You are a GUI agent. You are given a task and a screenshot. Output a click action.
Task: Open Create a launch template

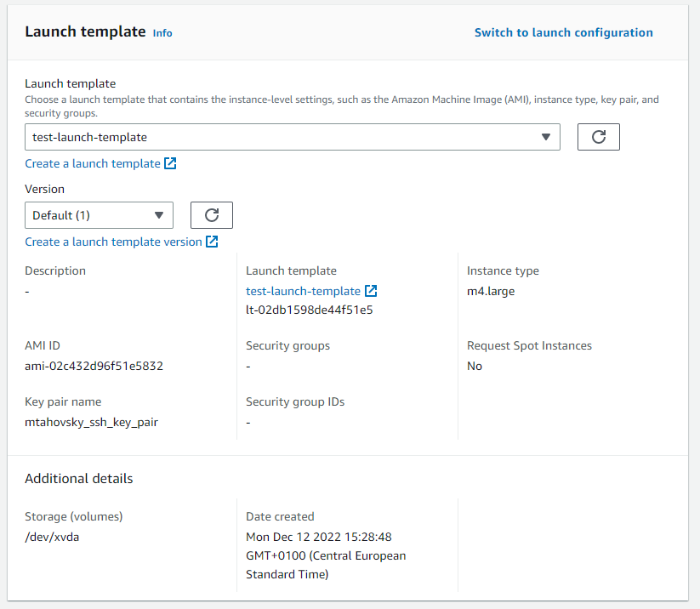point(94,162)
